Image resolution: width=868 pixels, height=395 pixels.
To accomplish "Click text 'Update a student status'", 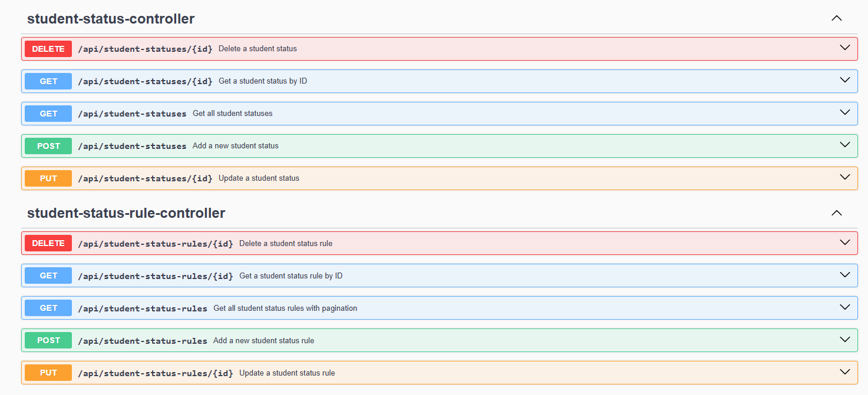I will point(259,178).
